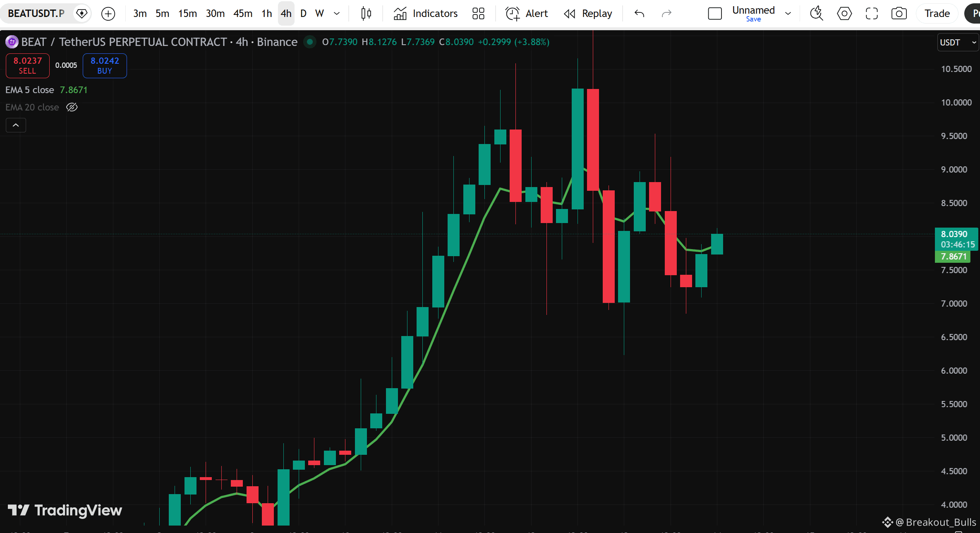Enter fullscreen mode
Image resolution: width=980 pixels, height=533 pixels.
(872, 14)
